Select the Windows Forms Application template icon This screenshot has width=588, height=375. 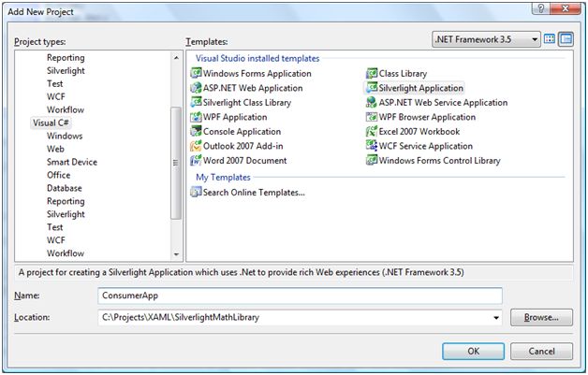point(196,74)
